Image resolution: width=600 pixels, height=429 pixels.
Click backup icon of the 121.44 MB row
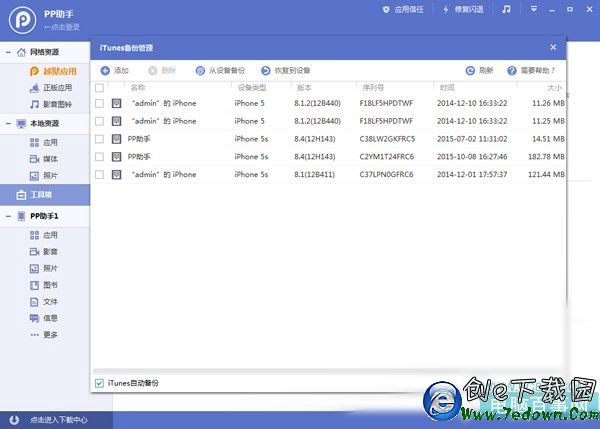tap(116, 174)
